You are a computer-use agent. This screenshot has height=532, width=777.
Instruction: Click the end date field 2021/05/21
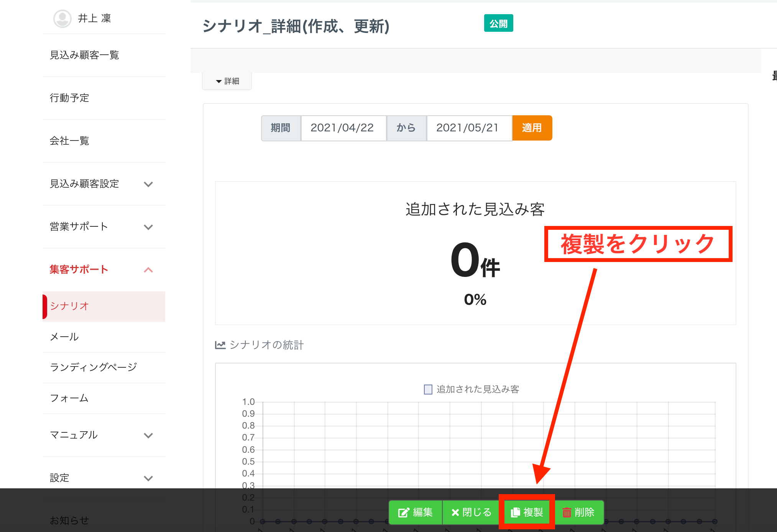click(x=468, y=128)
